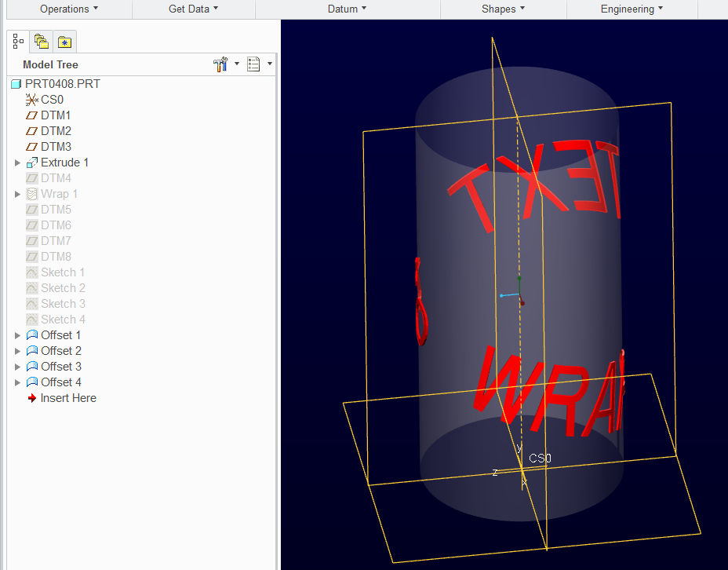Select the Extrude 1 feature
This screenshot has width=728, height=570.
tap(64, 163)
